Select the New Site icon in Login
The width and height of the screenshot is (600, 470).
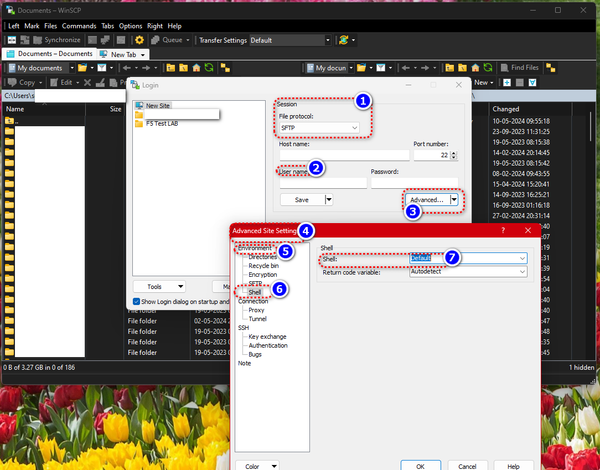tap(139, 105)
